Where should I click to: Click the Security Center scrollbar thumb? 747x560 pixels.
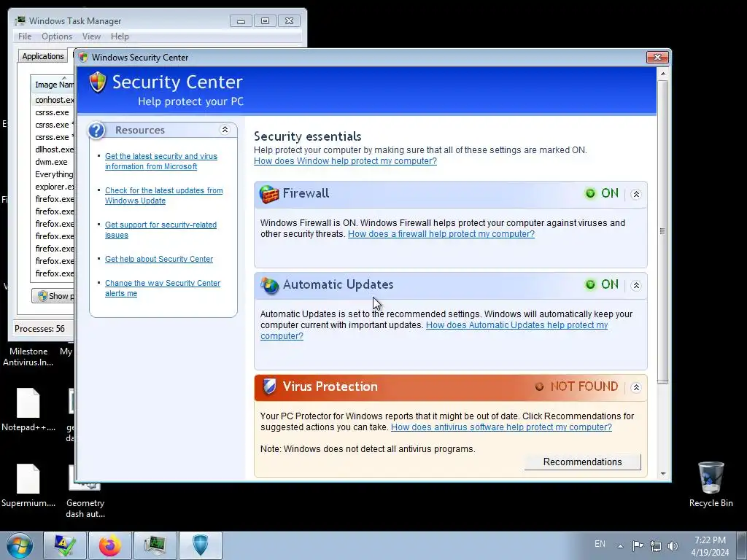(662, 231)
